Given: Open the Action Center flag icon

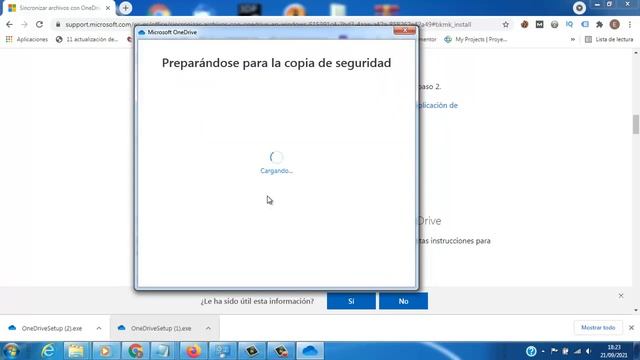Looking at the screenshot, I should pos(554,351).
